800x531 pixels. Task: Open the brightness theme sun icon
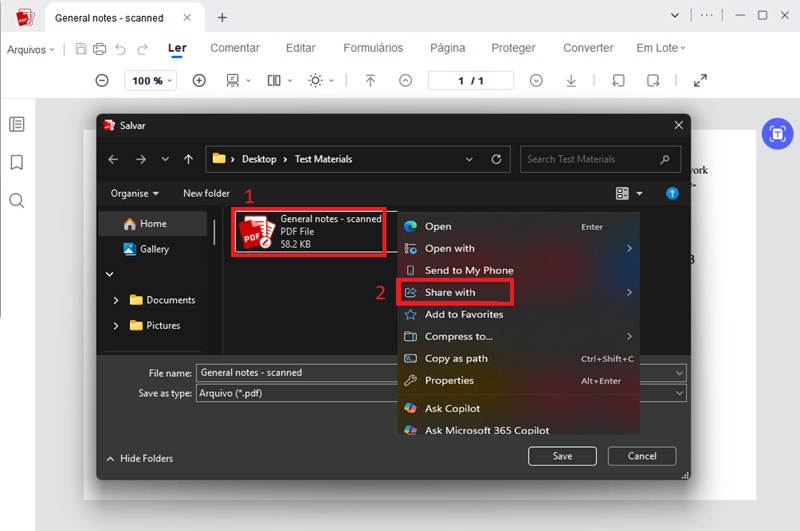[x=315, y=80]
